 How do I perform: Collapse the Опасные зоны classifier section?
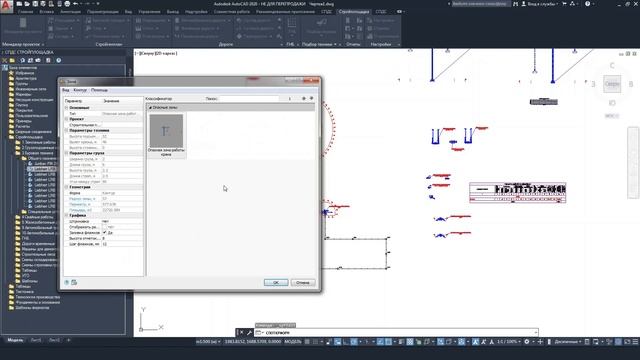tap(150, 108)
